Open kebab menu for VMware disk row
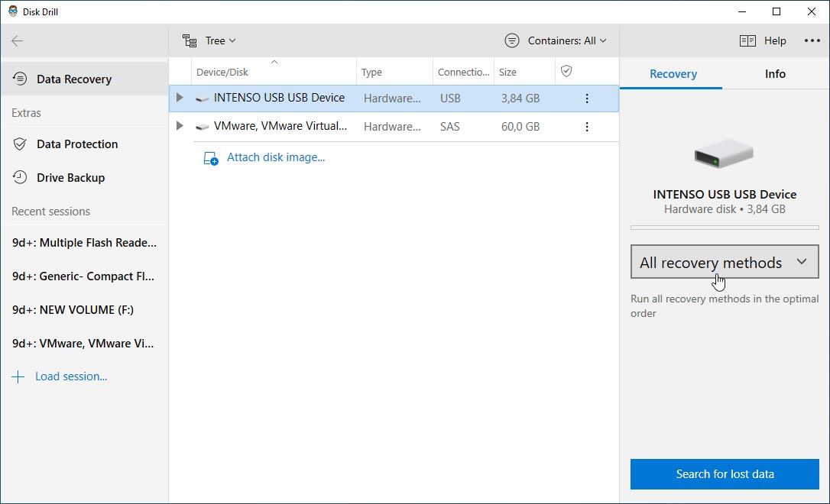This screenshot has height=504, width=830. tap(586, 127)
